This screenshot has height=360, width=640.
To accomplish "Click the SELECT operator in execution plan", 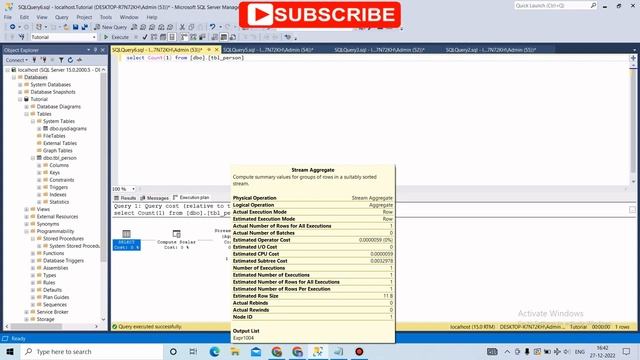I will (x=127, y=239).
